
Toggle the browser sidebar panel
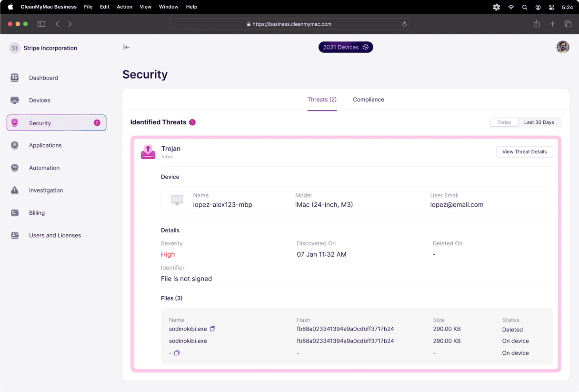coord(41,24)
